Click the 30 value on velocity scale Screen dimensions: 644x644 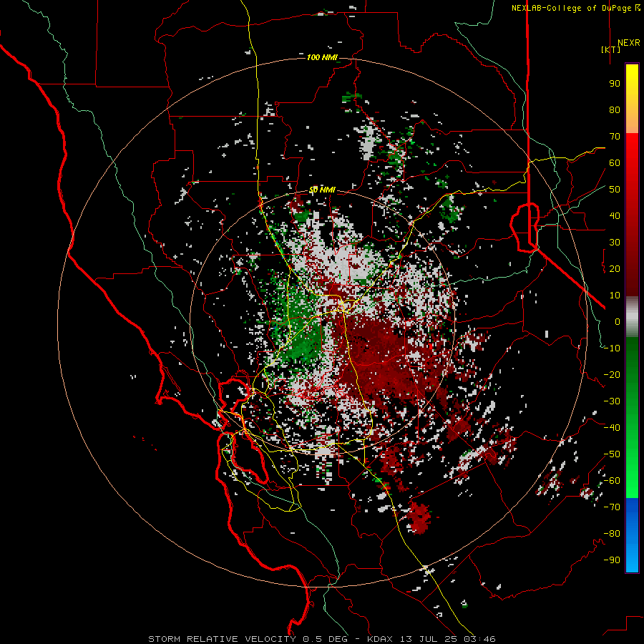click(x=615, y=243)
